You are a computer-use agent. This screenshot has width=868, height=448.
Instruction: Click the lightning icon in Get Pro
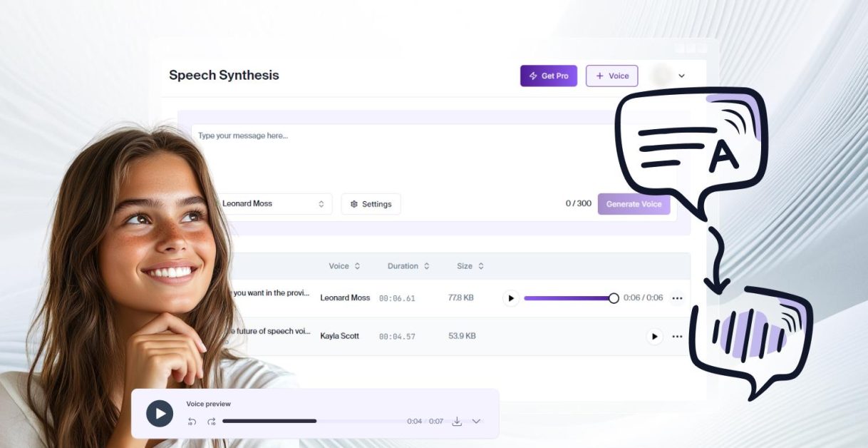click(533, 76)
